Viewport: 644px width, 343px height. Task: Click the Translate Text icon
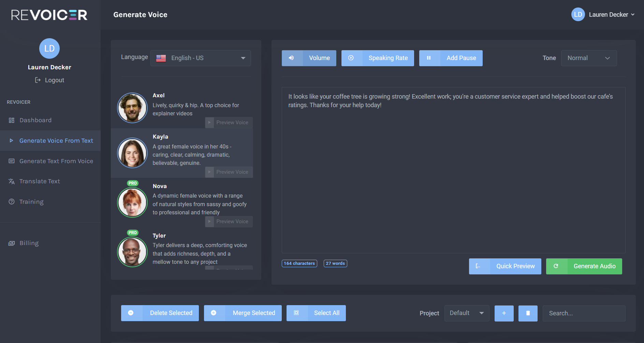coord(12,181)
